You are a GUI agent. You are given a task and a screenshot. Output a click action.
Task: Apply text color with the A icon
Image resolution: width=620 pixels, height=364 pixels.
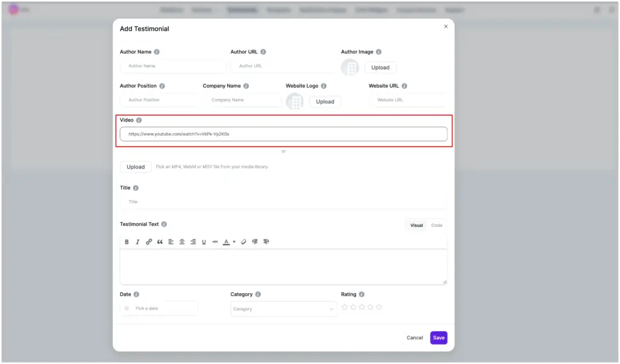(x=226, y=242)
